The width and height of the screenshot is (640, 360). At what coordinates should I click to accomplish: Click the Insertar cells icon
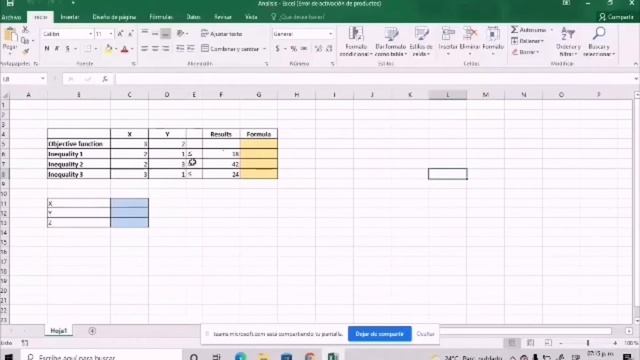pyautogui.click(x=448, y=34)
